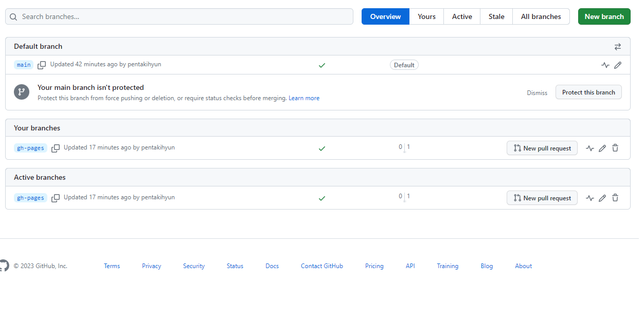Screen dimensions: 644x321
Task: Dismiss the branch protection notice
Action: pyautogui.click(x=537, y=93)
